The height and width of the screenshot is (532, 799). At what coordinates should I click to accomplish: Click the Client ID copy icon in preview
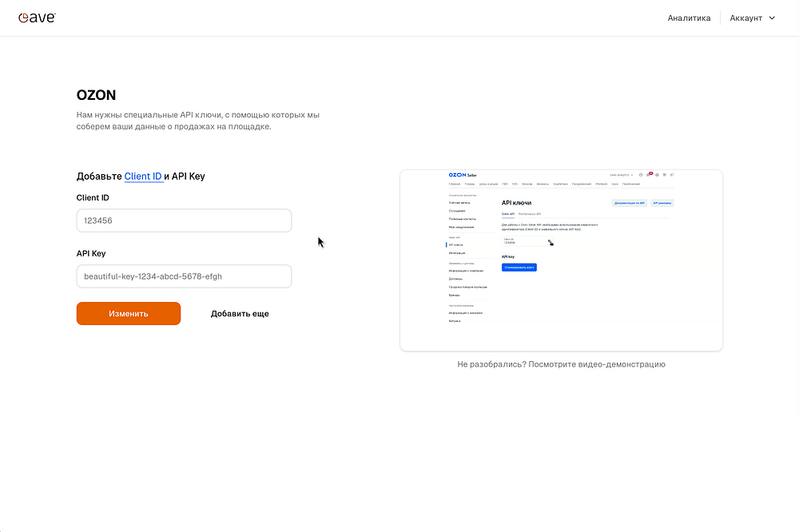550,241
